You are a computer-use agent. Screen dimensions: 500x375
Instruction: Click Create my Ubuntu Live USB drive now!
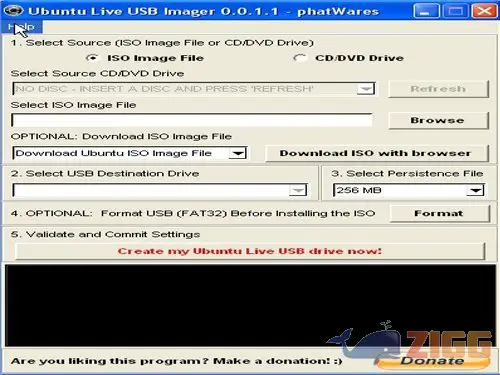click(x=250, y=251)
